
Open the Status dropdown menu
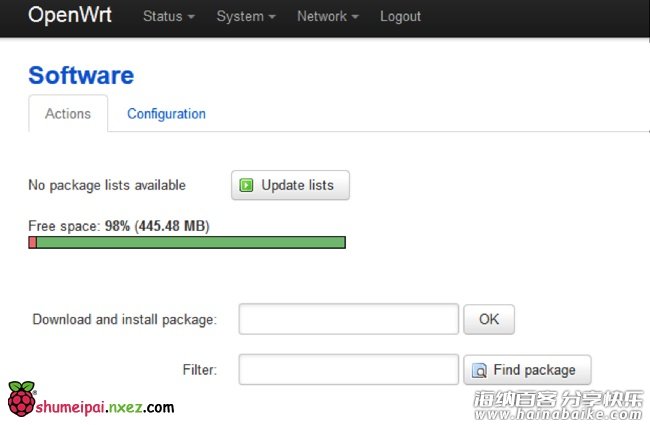click(168, 17)
